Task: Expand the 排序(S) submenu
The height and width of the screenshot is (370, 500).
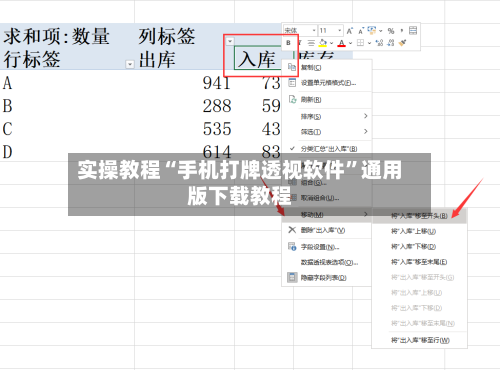Action: pyautogui.click(x=327, y=116)
